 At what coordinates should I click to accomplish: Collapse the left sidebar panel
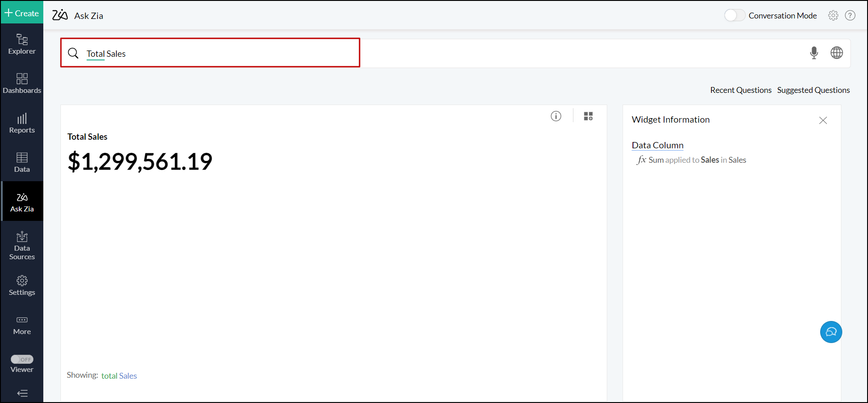click(22, 394)
